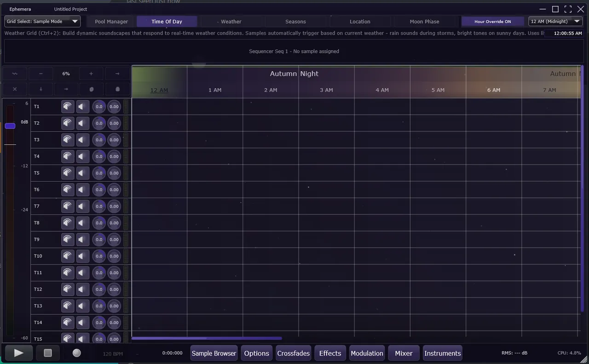This screenshot has width=589, height=364.
Task: Click the squiggle icon above the track list
Action: pyautogui.click(x=14, y=73)
